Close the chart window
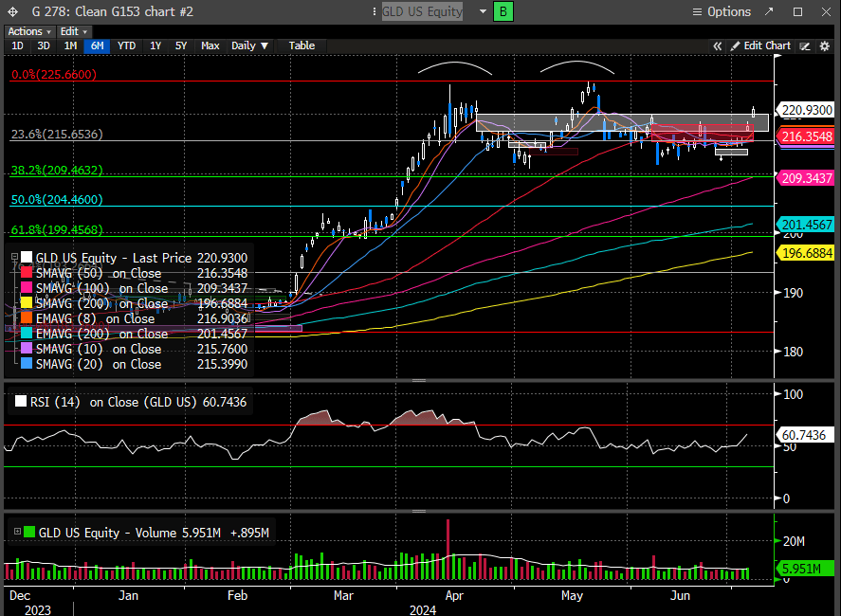Image resolution: width=841 pixels, height=616 pixels. pos(826,11)
